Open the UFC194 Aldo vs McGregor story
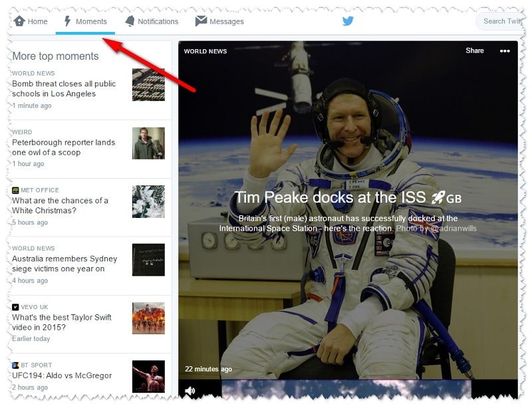The image size is (532, 406). [62, 375]
